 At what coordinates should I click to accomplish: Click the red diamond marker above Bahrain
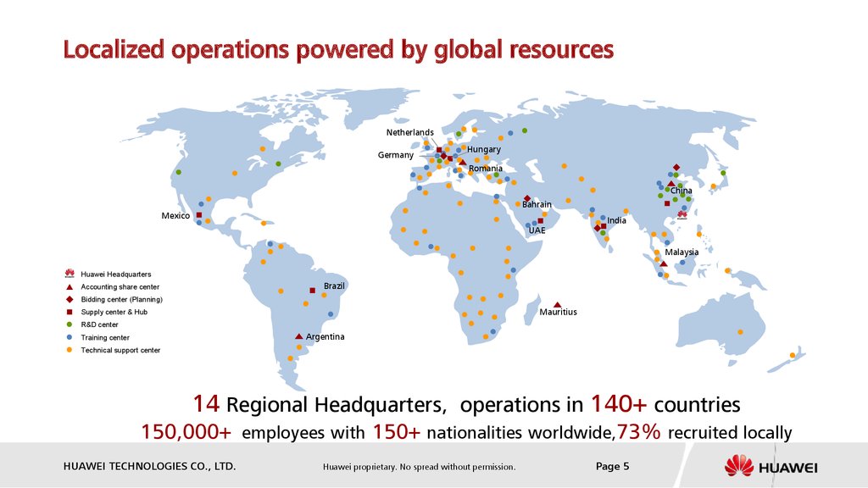pos(527,198)
